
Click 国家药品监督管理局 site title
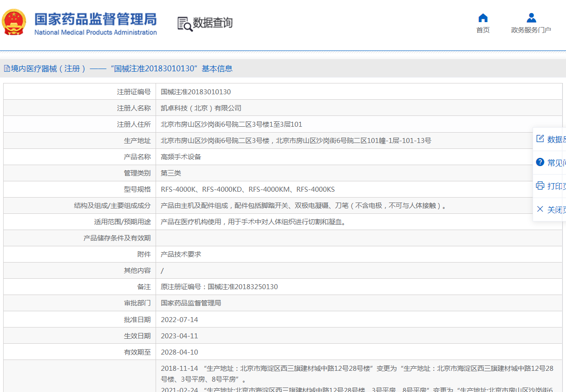click(96, 19)
